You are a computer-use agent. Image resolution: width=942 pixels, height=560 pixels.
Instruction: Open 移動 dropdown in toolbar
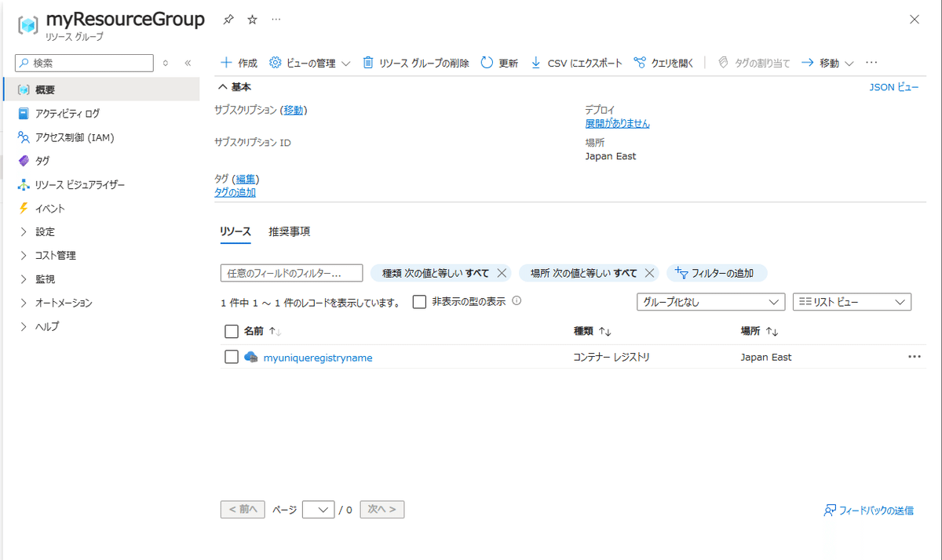click(827, 63)
